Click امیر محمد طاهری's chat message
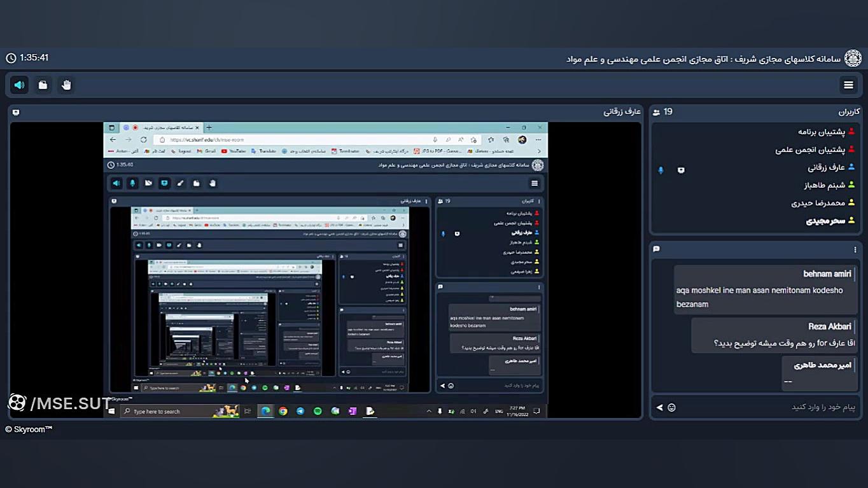Screen dimensions: 868x488 (x=819, y=373)
